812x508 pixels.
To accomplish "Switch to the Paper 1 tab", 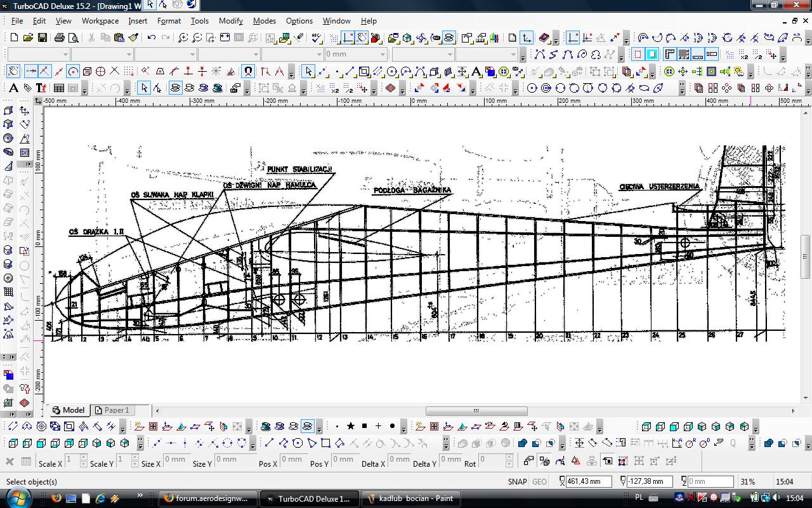I will click(x=112, y=410).
